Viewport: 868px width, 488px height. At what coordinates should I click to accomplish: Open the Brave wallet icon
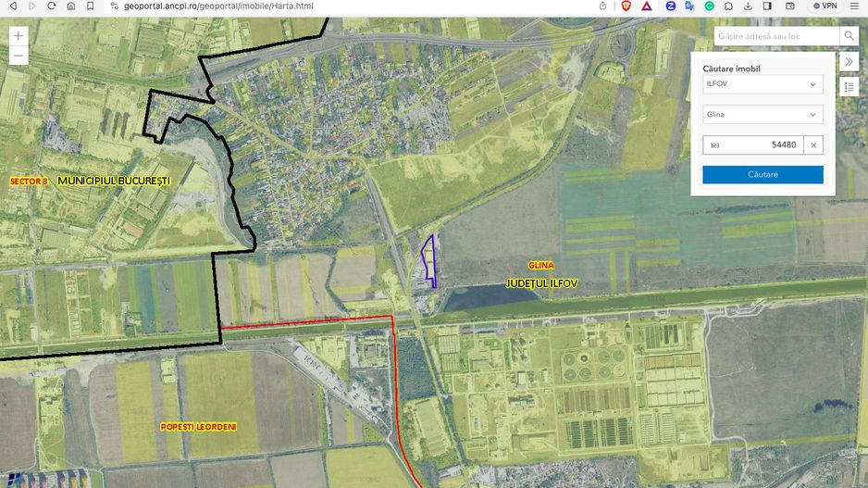point(790,6)
